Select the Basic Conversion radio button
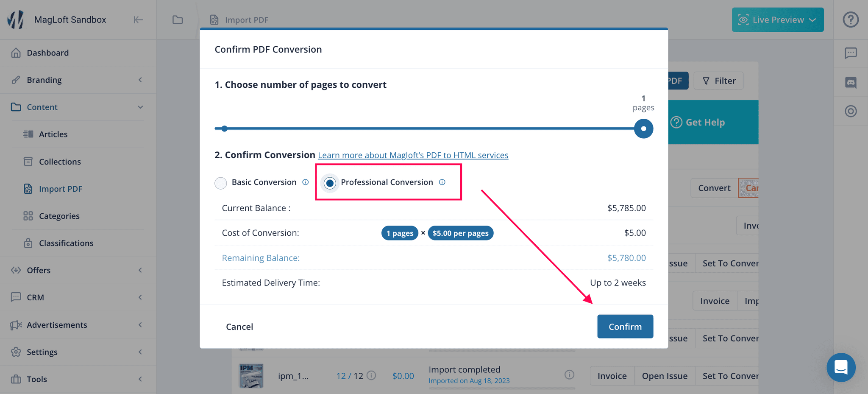Viewport: 868px width, 394px height. (221, 183)
